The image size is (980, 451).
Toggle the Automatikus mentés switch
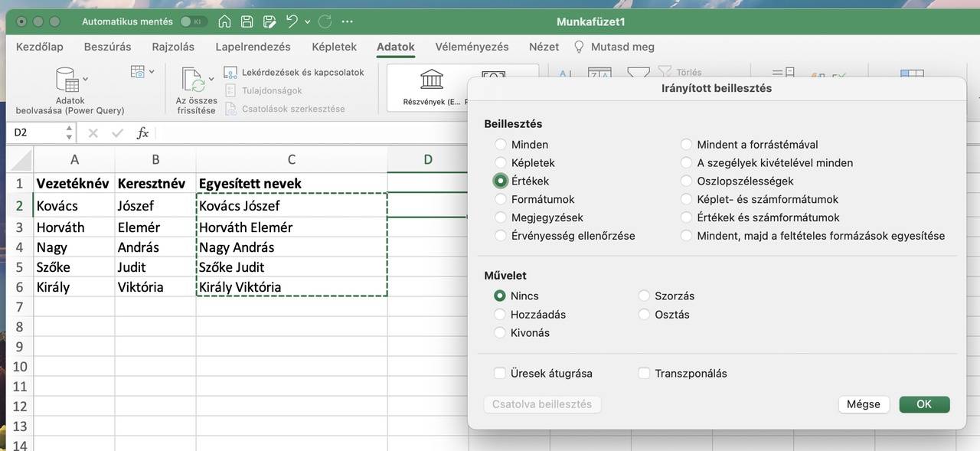[x=194, y=21]
